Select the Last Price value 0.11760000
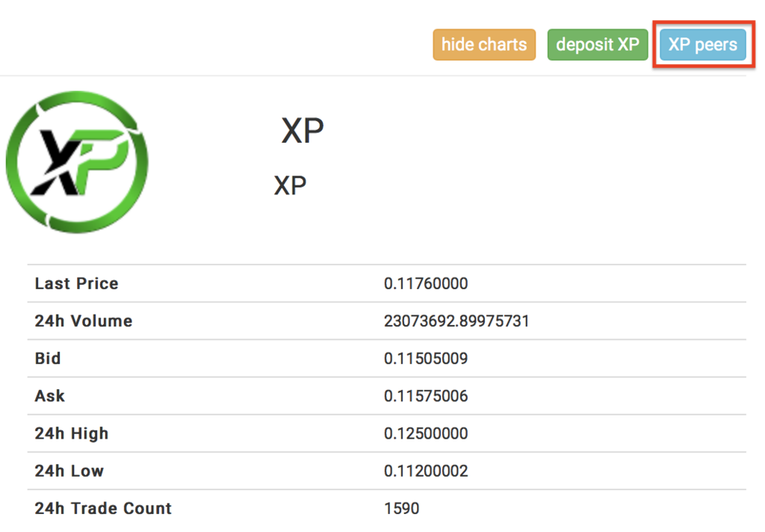The width and height of the screenshot is (765, 532). 426,284
